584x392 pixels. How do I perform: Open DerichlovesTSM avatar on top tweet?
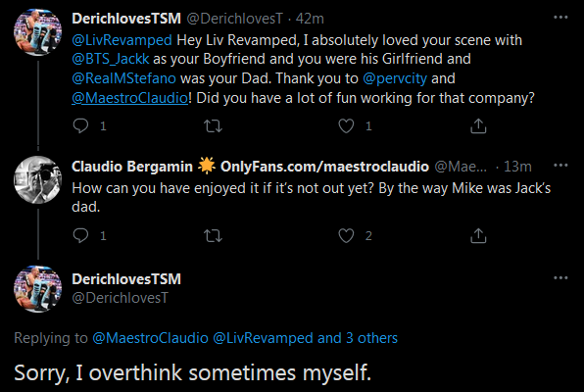[x=37, y=32]
